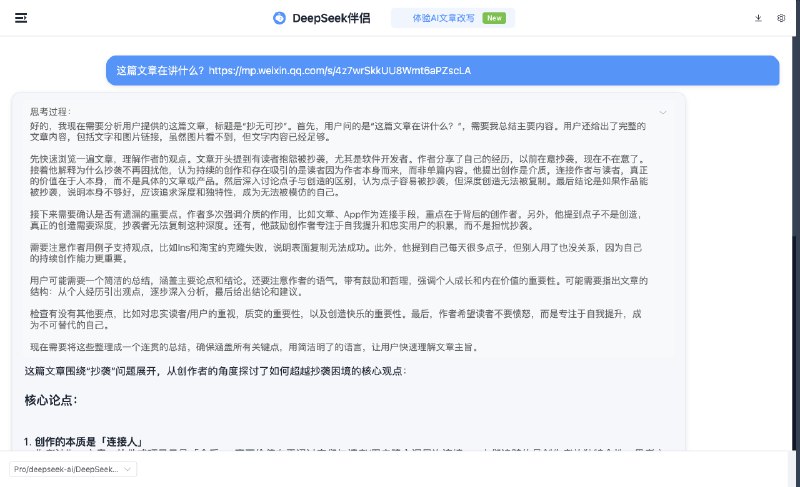Image resolution: width=800 pixels, height=487 pixels.
Task: Click the user message bubble with weixin link
Action: click(442, 70)
